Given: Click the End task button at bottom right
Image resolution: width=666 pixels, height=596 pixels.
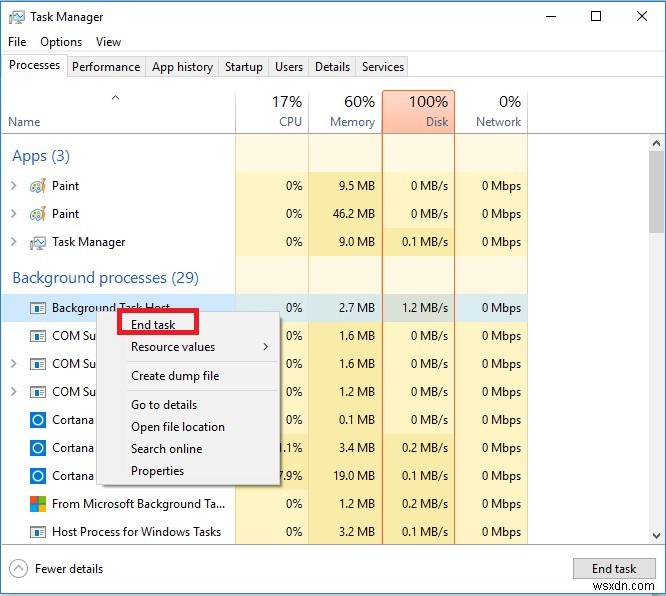Looking at the screenshot, I should pyautogui.click(x=614, y=568).
